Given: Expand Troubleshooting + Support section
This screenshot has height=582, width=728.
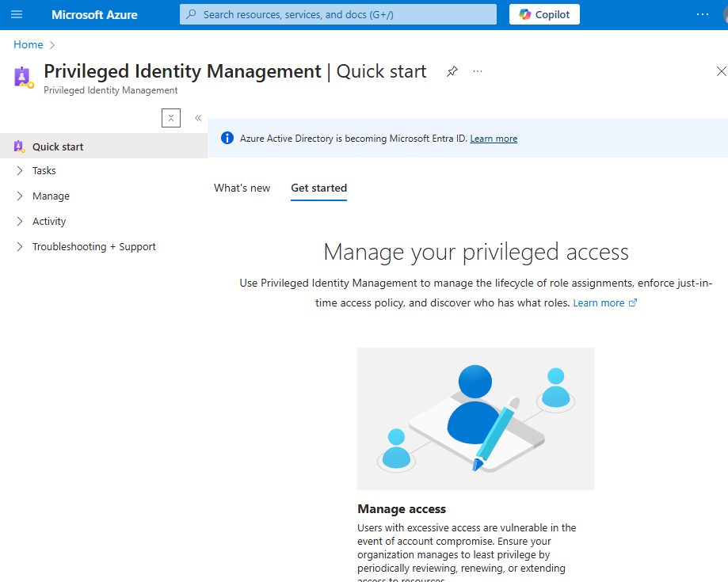Looking at the screenshot, I should (93, 246).
